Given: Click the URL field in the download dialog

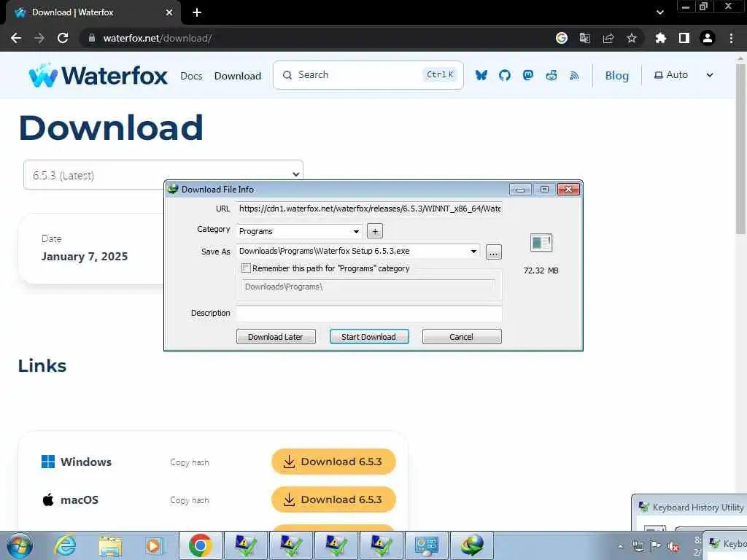Looking at the screenshot, I should click(x=368, y=209).
